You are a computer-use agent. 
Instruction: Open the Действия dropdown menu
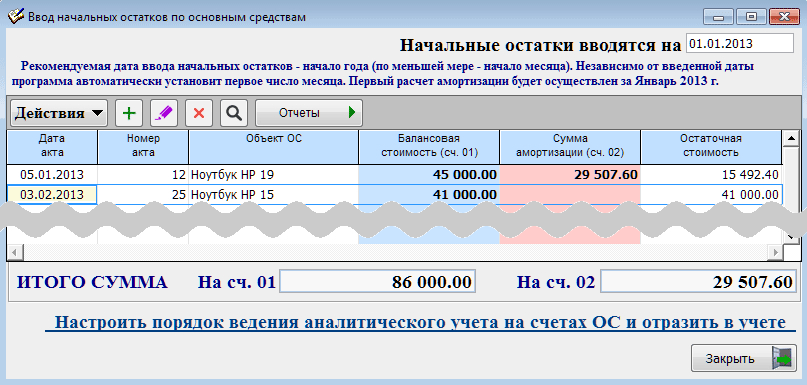tap(59, 113)
